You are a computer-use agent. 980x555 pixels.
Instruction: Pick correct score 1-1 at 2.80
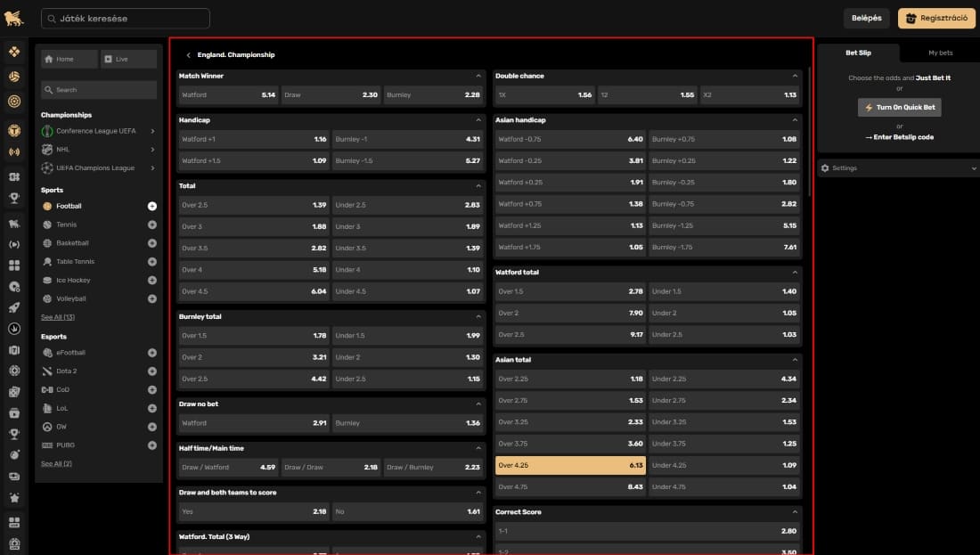coord(648,531)
